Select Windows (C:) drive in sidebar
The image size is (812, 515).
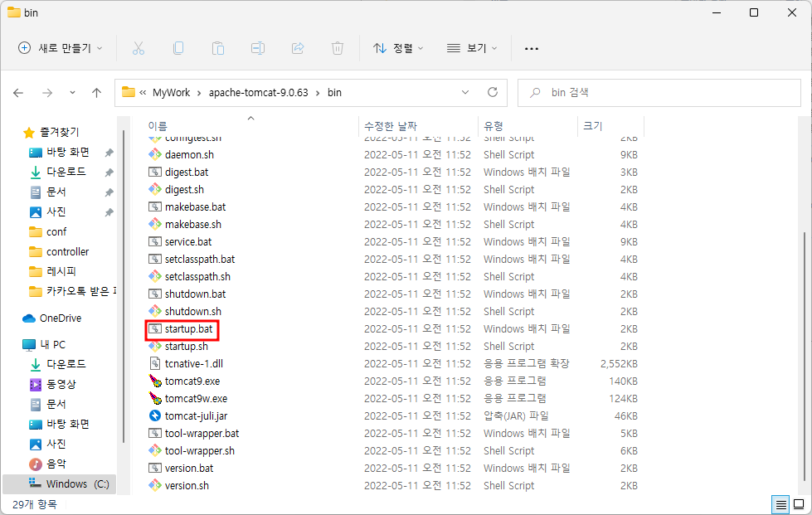click(60, 484)
